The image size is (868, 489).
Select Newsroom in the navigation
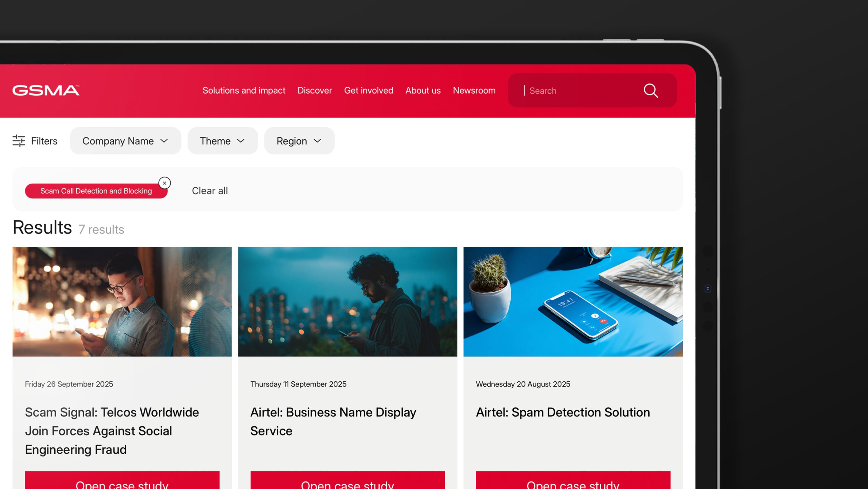pyautogui.click(x=474, y=90)
